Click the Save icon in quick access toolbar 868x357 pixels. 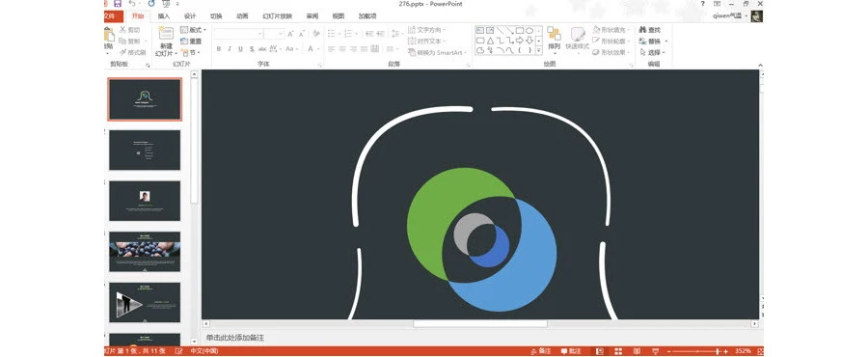[x=117, y=4]
